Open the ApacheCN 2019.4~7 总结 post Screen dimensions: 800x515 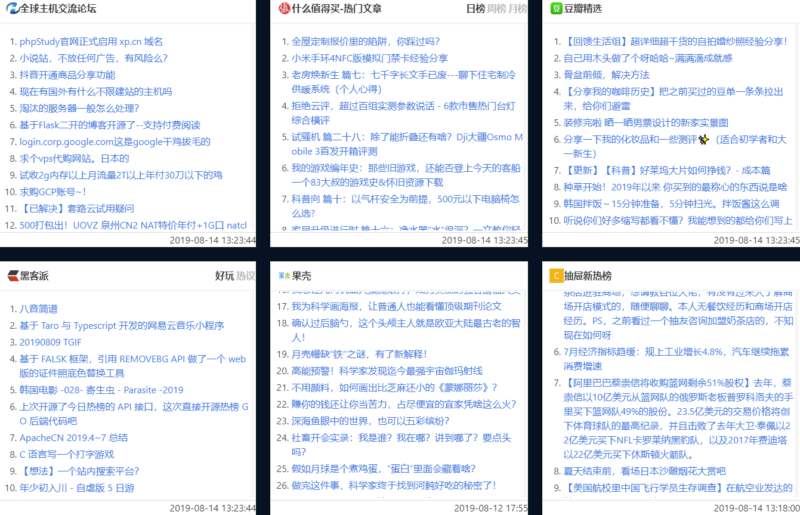point(72,437)
